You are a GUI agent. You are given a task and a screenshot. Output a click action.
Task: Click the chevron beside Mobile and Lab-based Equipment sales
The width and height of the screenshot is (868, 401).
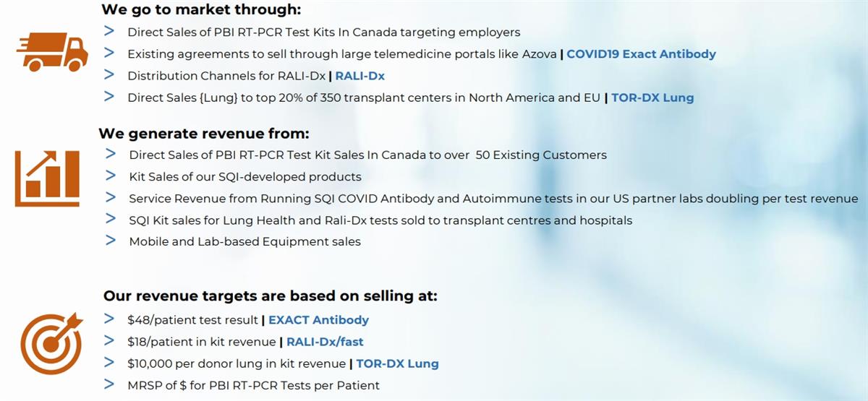tap(111, 241)
